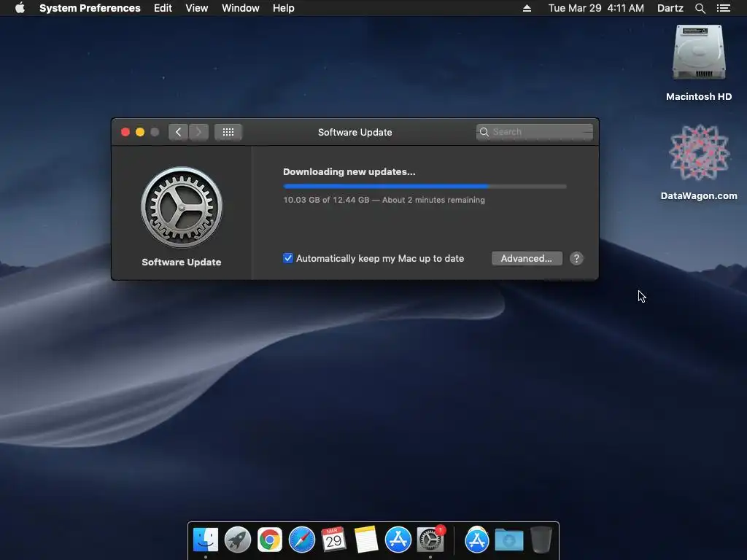Open the Dartz user menu
747x560 pixels.
pyautogui.click(x=670, y=8)
